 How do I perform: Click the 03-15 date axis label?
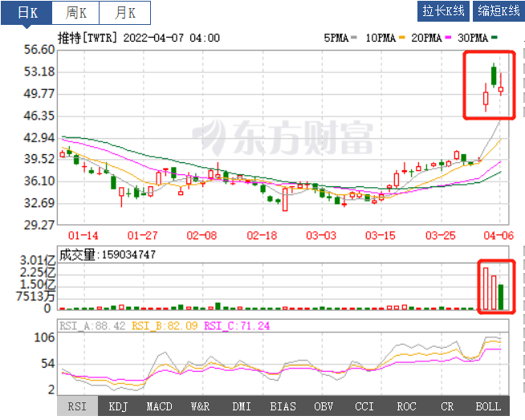coord(381,235)
